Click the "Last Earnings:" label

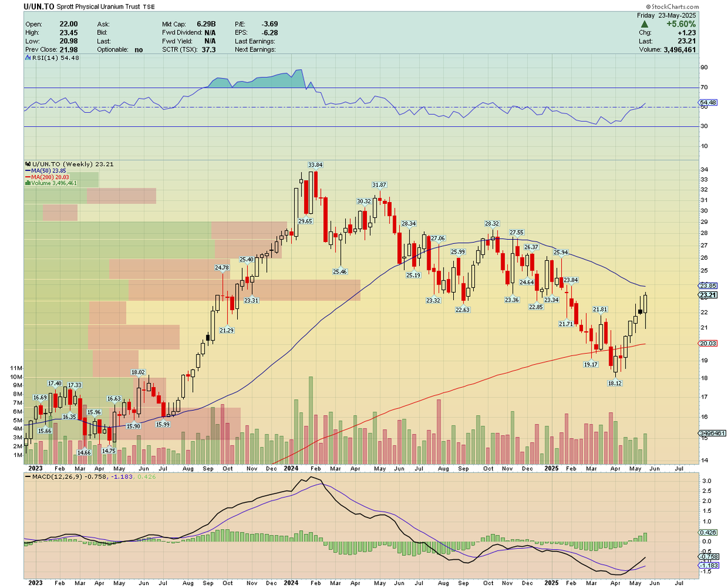point(255,41)
